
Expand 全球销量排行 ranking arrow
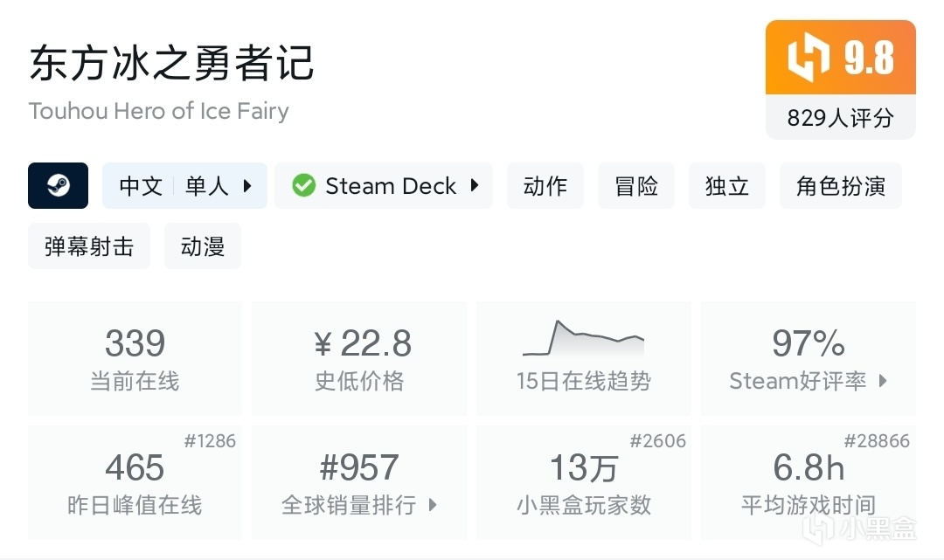[x=432, y=505]
